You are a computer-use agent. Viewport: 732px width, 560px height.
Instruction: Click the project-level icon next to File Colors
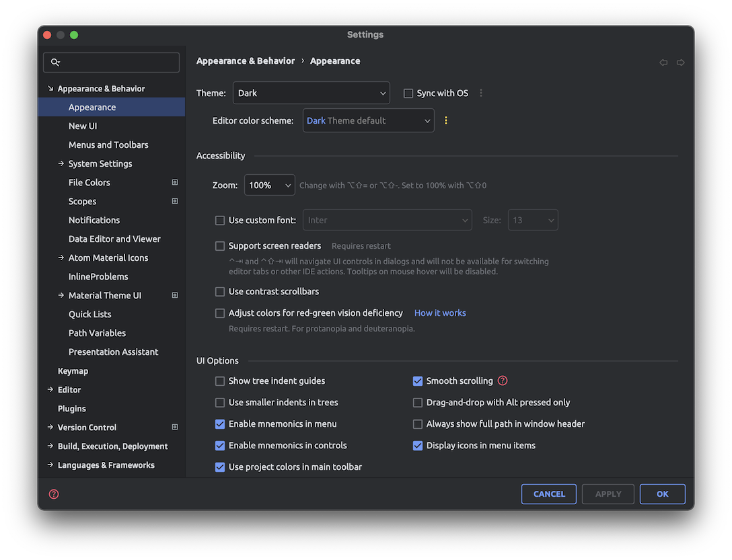point(174,182)
